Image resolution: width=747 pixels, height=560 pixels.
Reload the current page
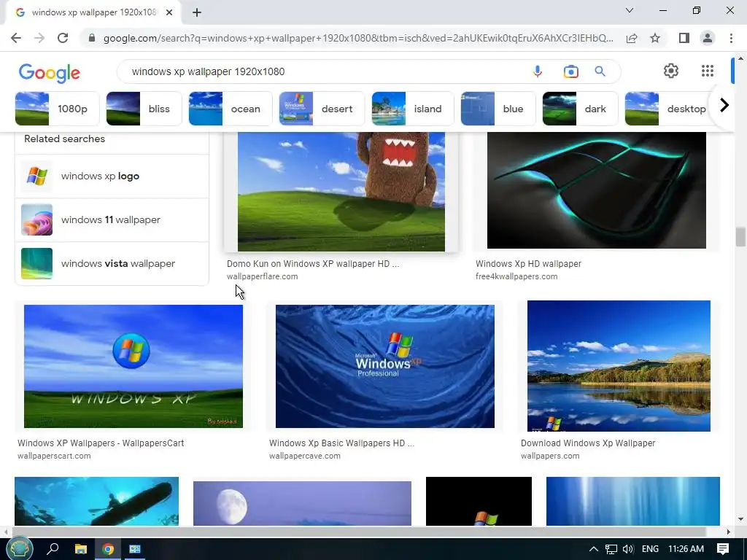[x=63, y=38]
